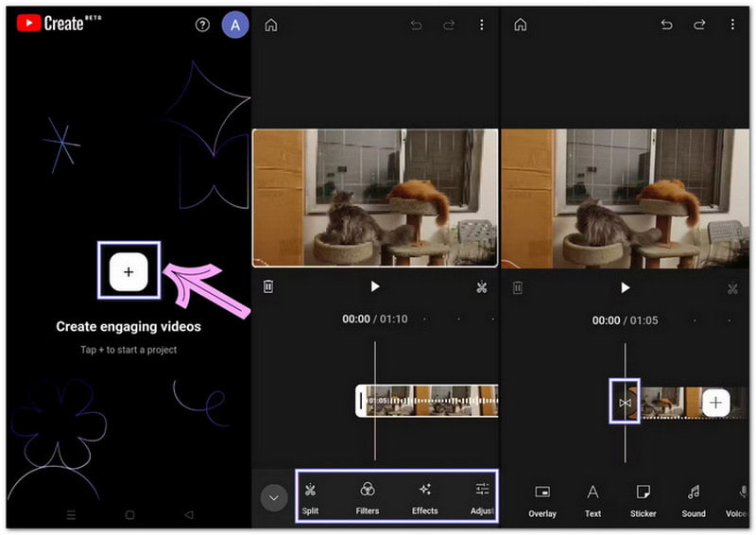Click the Android home navigation button
Image resolution: width=756 pixels, height=535 pixels.
pos(129,515)
